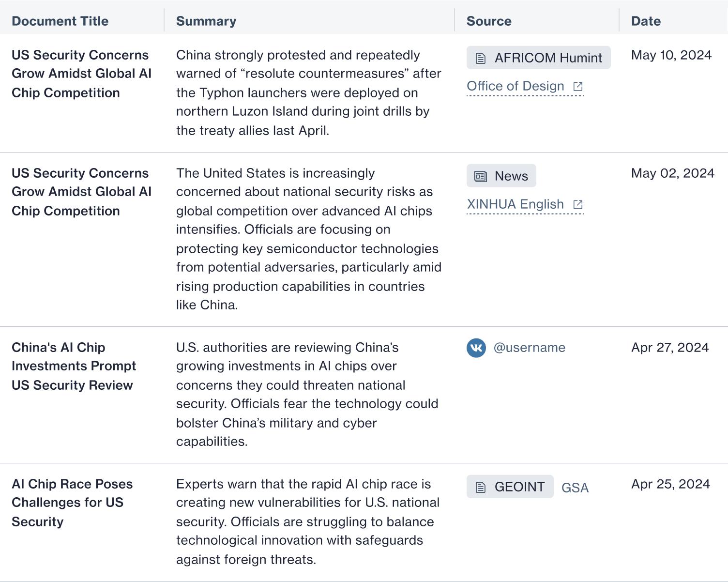Click the Source column header
Image resolution: width=728 pixels, height=582 pixels.
pyautogui.click(x=489, y=21)
